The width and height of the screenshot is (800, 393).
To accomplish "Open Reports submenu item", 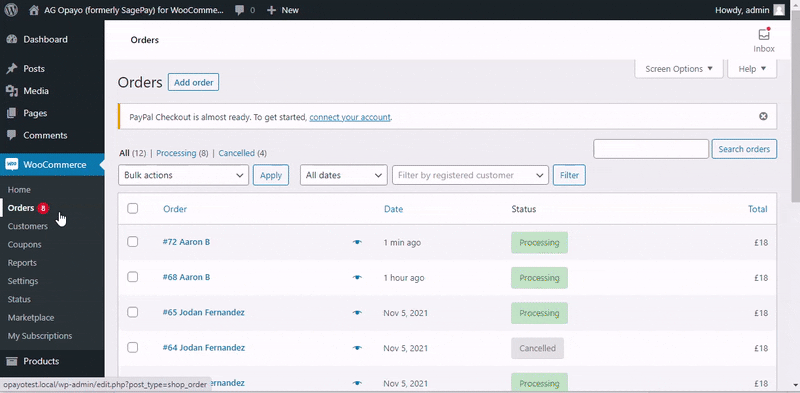I will (22, 263).
